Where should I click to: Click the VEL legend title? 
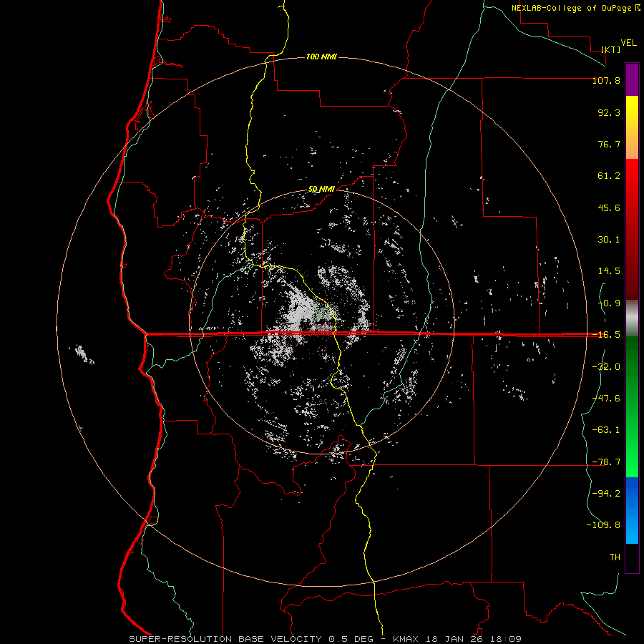[x=628, y=43]
